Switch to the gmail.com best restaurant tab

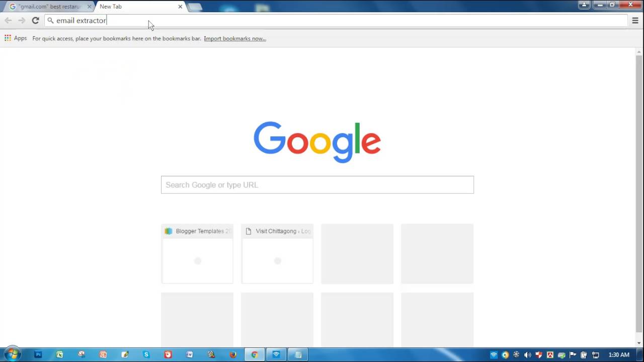49,7
